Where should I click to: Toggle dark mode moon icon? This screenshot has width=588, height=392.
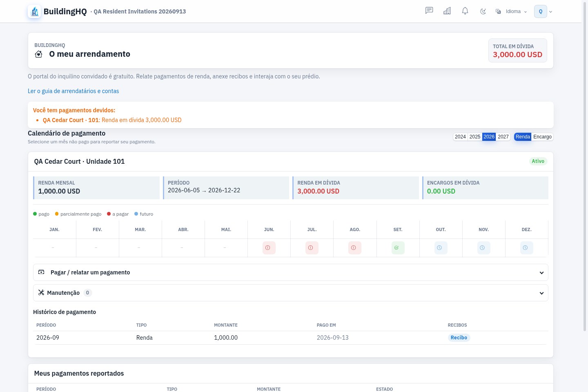pos(483,11)
